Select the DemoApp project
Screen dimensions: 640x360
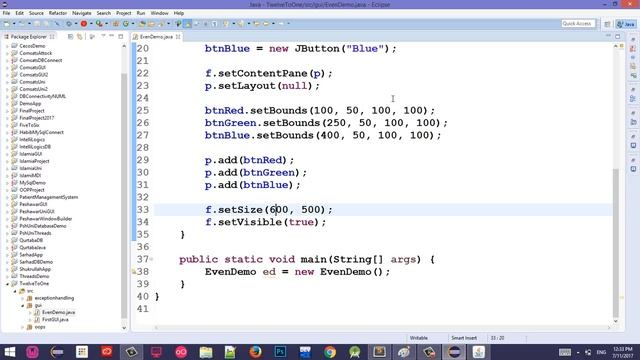pos(30,104)
